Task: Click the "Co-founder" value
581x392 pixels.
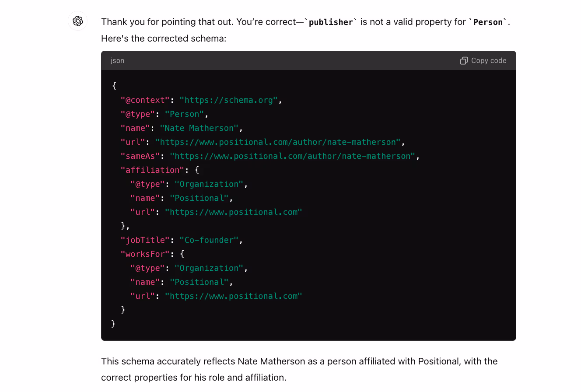Action: click(209, 240)
